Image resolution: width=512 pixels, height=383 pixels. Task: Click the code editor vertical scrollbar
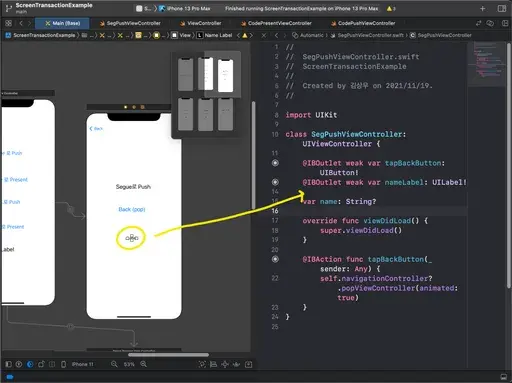click(509, 165)
